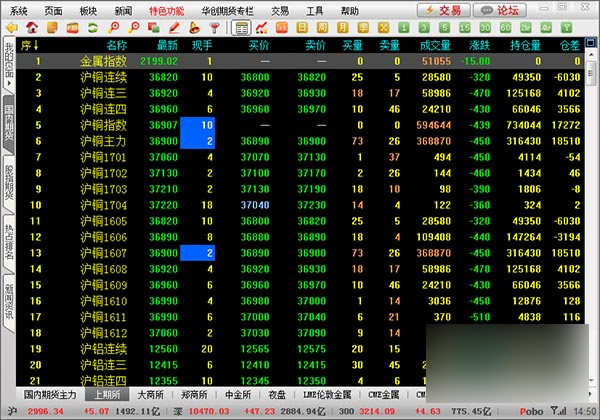Image resolution: width=600 pixels, height=420 pixels.
Task: Click the 交易 button with lightning icon
Action: click(444, 10)
